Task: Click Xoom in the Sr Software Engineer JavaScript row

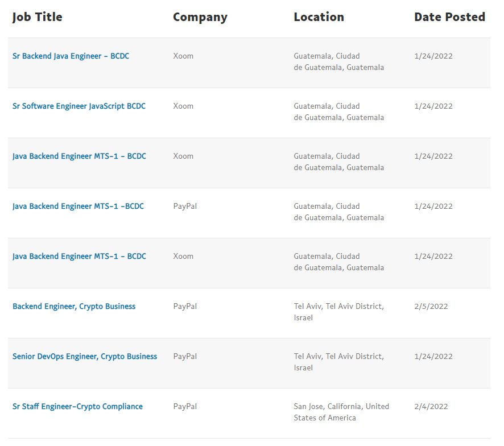Action: pyautogui.click(x=183, y=106)
